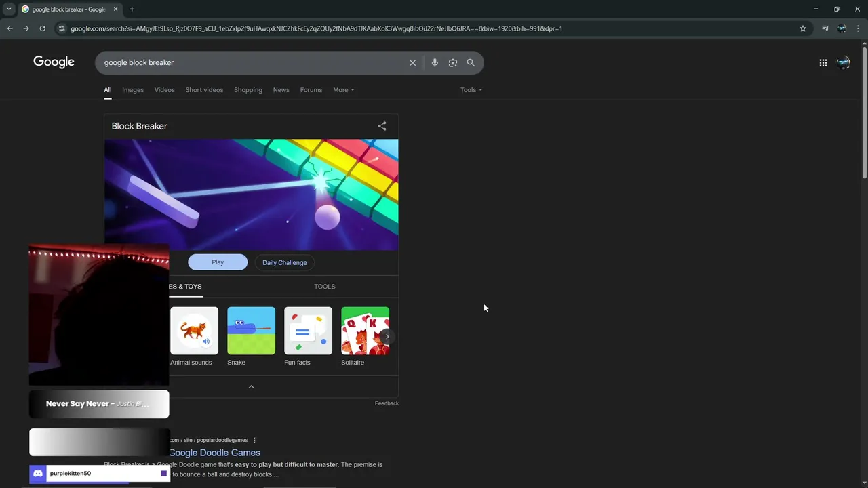Image resolution: width=868 pixels, height=488 pixels.
Task: Open the tab search dropdown arrow
Action: pos(9,9)
